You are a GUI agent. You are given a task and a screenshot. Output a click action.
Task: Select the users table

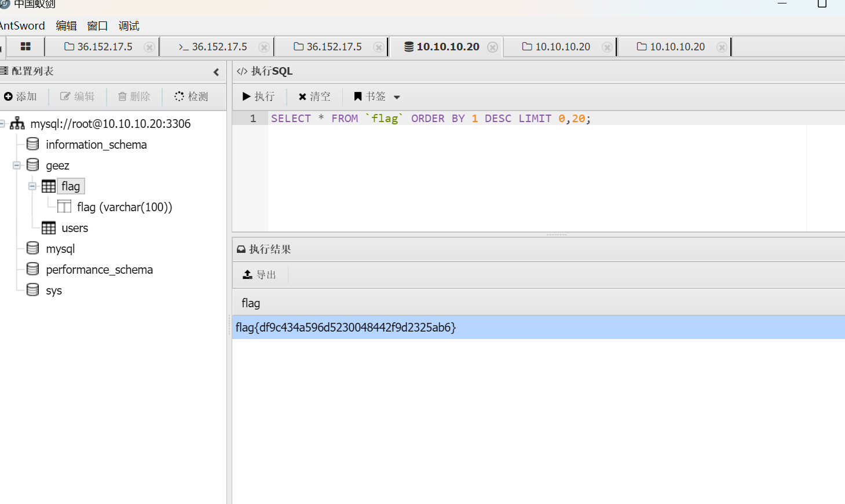[75, 228]
